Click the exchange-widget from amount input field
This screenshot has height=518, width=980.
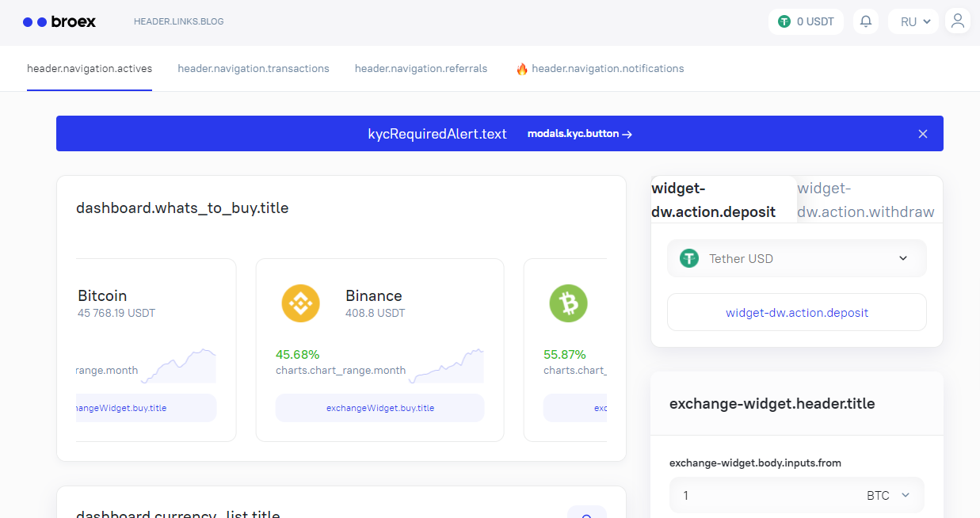(765, 496)
